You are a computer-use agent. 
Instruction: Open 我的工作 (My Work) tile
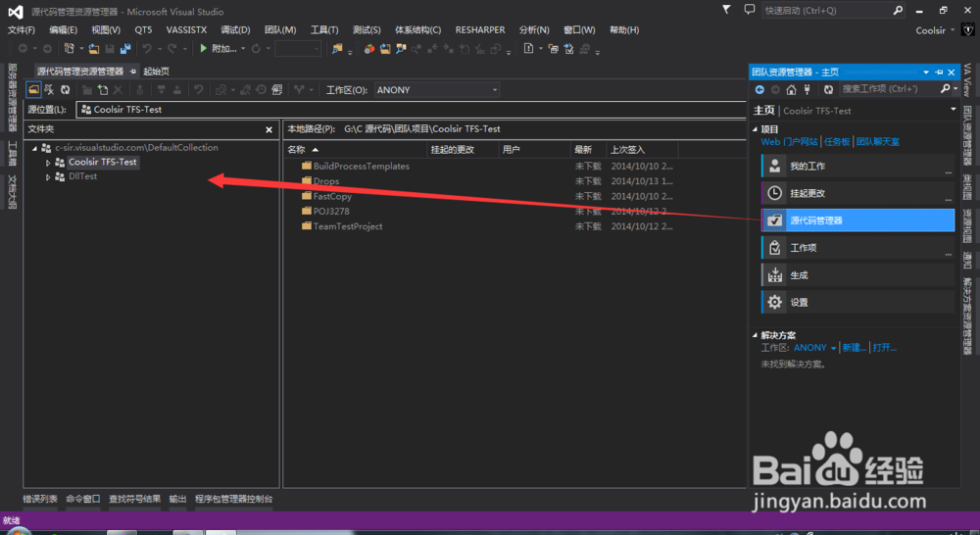coord(857,167)
